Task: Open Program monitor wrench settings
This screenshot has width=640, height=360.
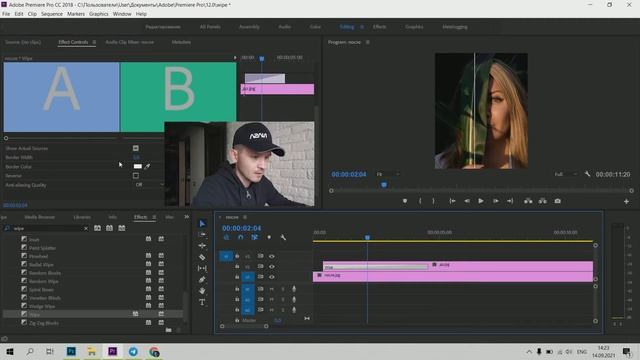Action: point(587,174)
